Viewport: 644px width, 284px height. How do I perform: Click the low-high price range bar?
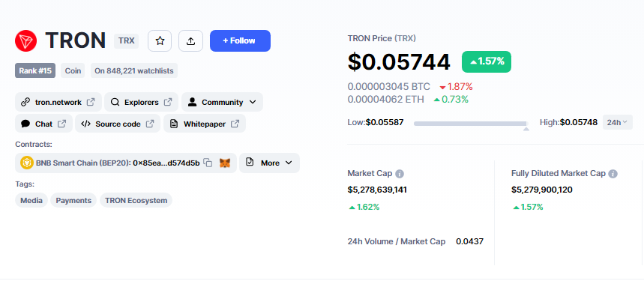[471, 124]
